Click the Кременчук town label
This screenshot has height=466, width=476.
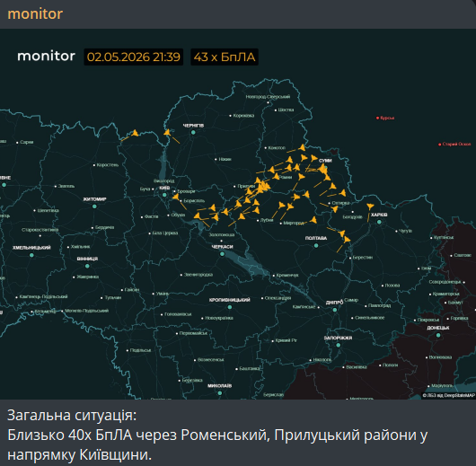click(x=287, y=276)
